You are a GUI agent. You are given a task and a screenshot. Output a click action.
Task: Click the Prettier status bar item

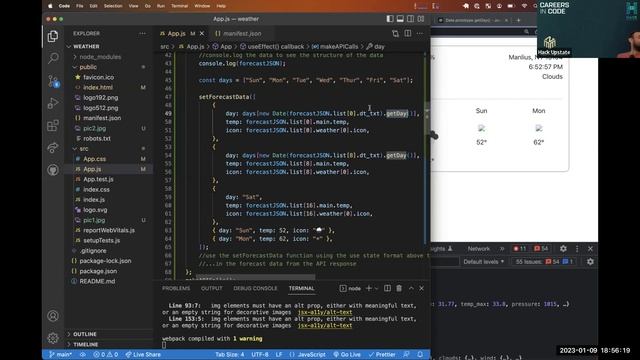click(382, 354)
